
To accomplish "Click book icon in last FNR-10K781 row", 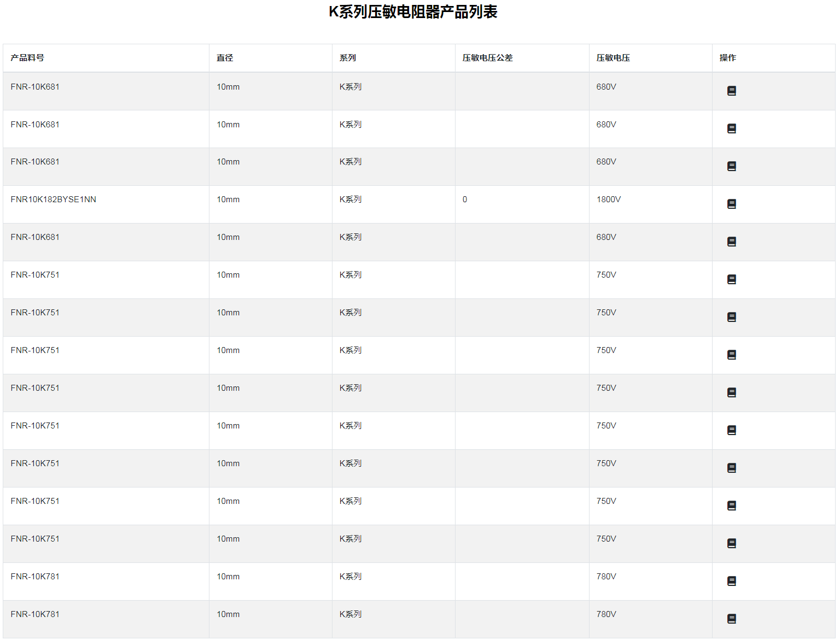I will tap(731, 619).
